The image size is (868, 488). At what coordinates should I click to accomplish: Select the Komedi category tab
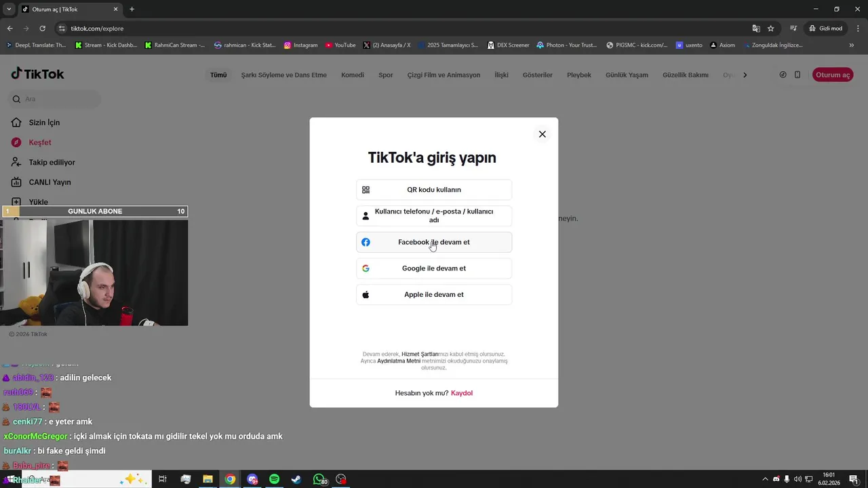click(353, 75)
